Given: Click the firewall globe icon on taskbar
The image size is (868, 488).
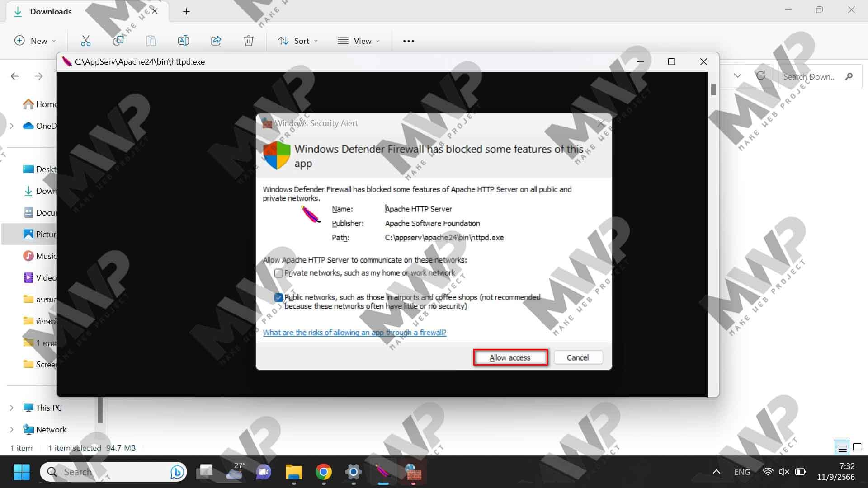Looking at the screenshot, I should tap(413, 472).
